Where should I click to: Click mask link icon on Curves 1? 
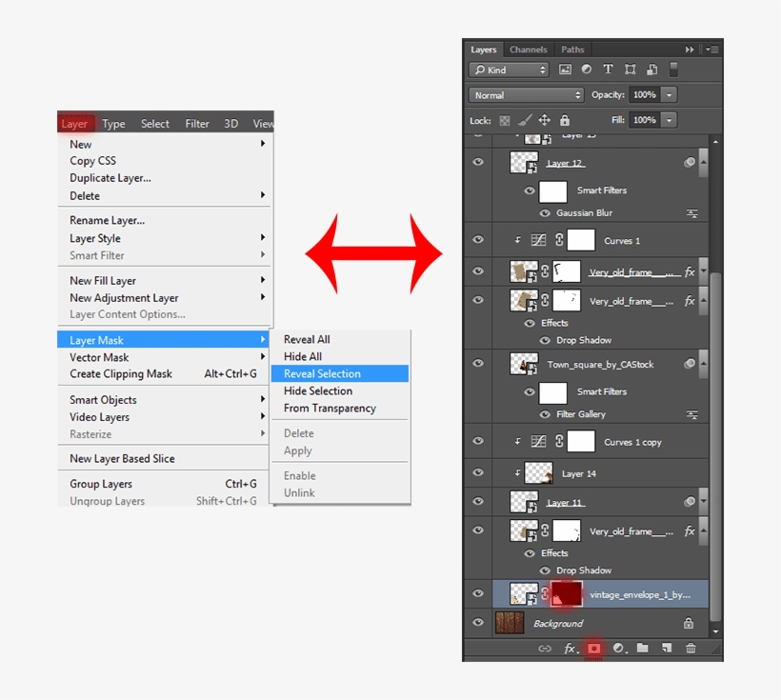[559, 240]
